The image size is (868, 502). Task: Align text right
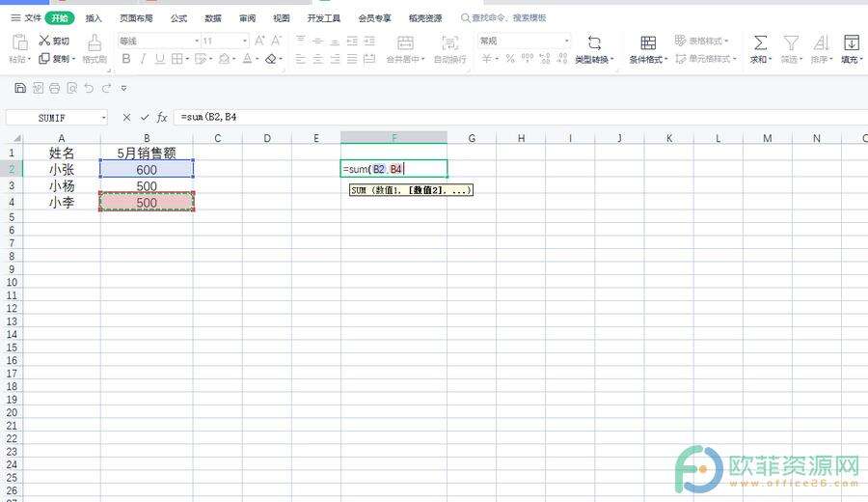(x=335, y=58)
